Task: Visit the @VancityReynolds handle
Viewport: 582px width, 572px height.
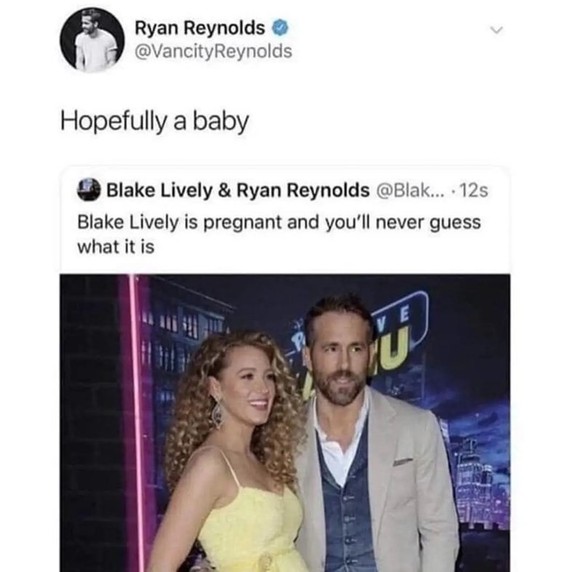Action: [213, 51]
